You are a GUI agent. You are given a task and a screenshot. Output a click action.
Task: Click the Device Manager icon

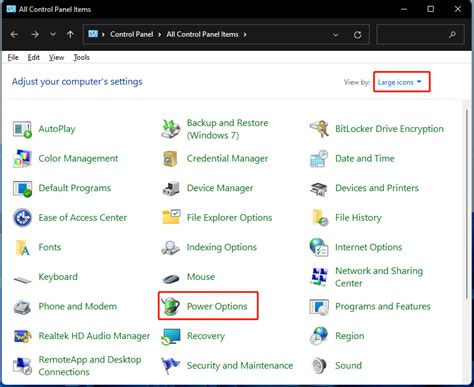(171, 188)
